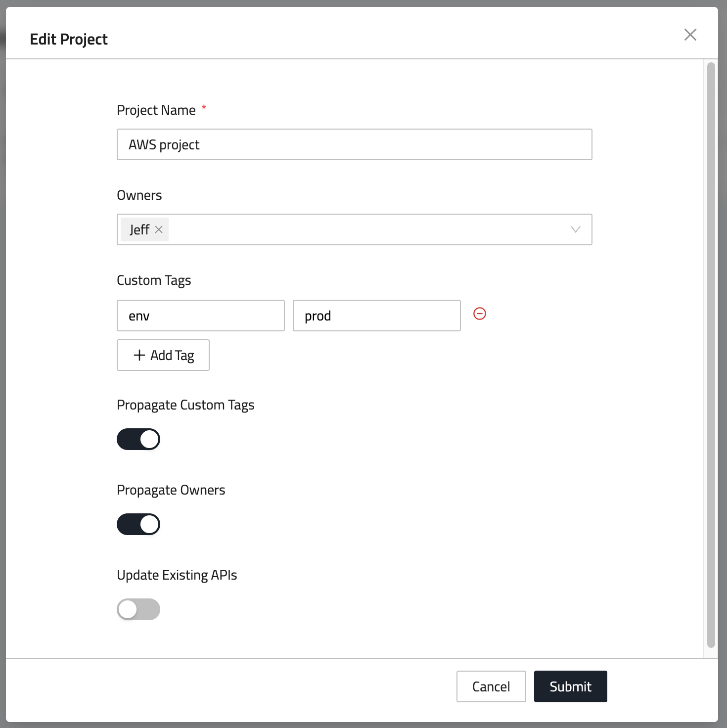Turn off the Propagate Owners toggle
This screenshot has width=727, height=728.
click(x=138, y=524)
